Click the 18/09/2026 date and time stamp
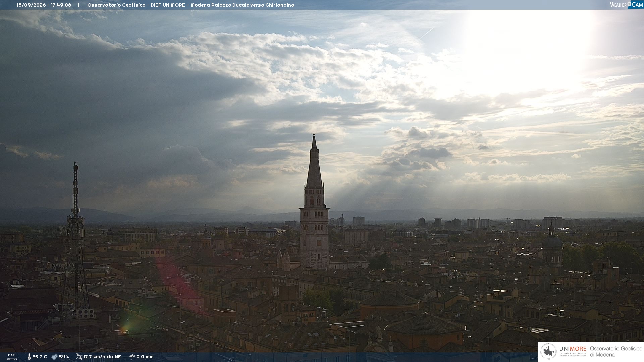 (44, 5)
